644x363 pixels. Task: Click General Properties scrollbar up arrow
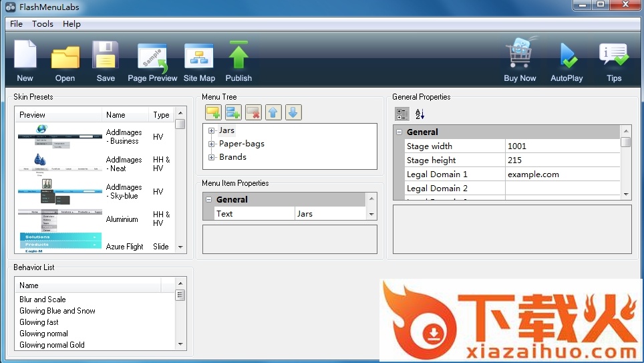pos(625,131)
